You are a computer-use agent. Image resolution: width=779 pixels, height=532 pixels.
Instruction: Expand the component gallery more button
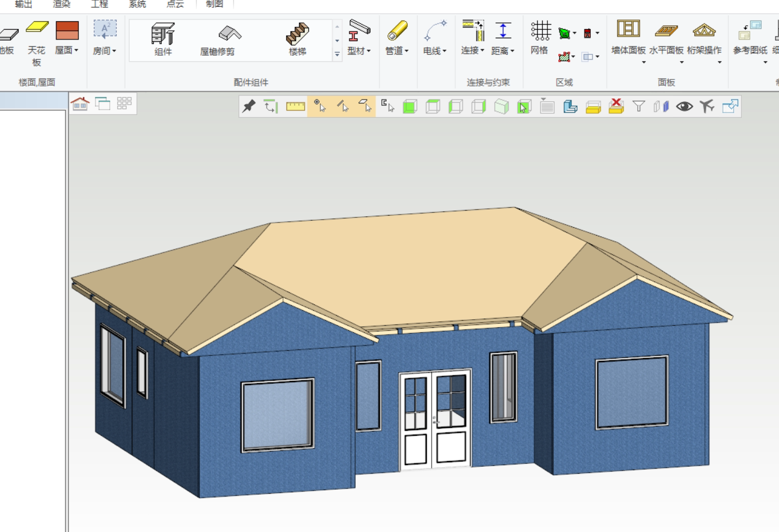pyautogui.click(x=337, y=54)
